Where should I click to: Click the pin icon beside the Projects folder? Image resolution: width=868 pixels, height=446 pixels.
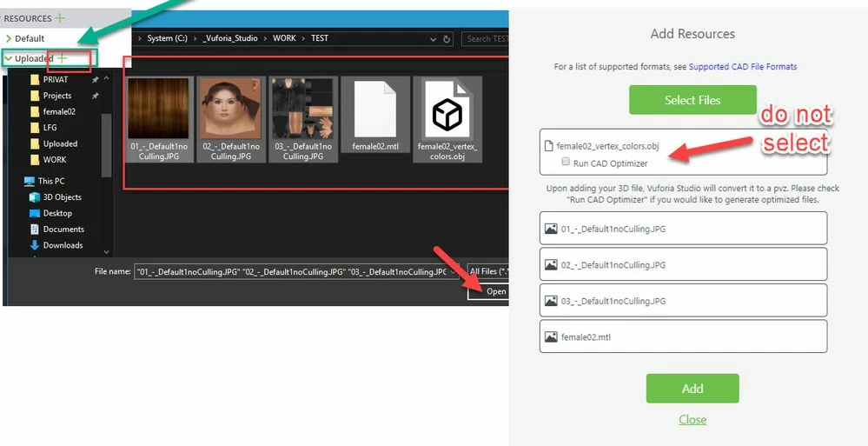pyautogui.click(x=95, y=96)
